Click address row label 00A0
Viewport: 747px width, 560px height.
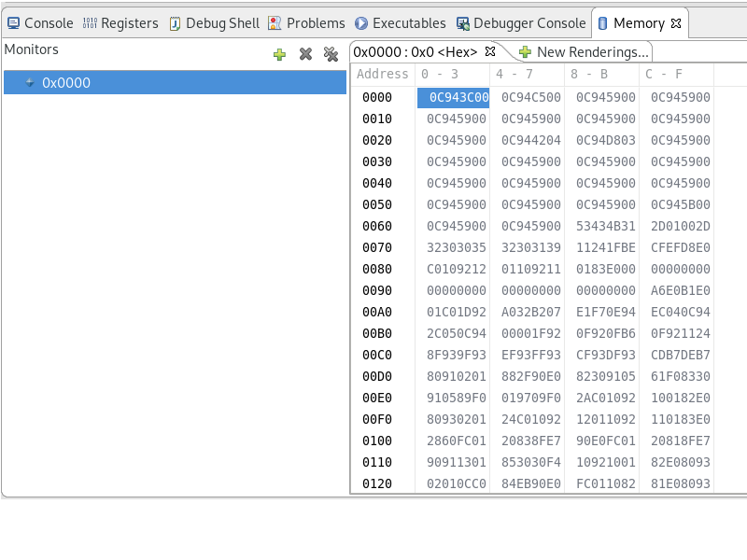[x=377, y=312]
